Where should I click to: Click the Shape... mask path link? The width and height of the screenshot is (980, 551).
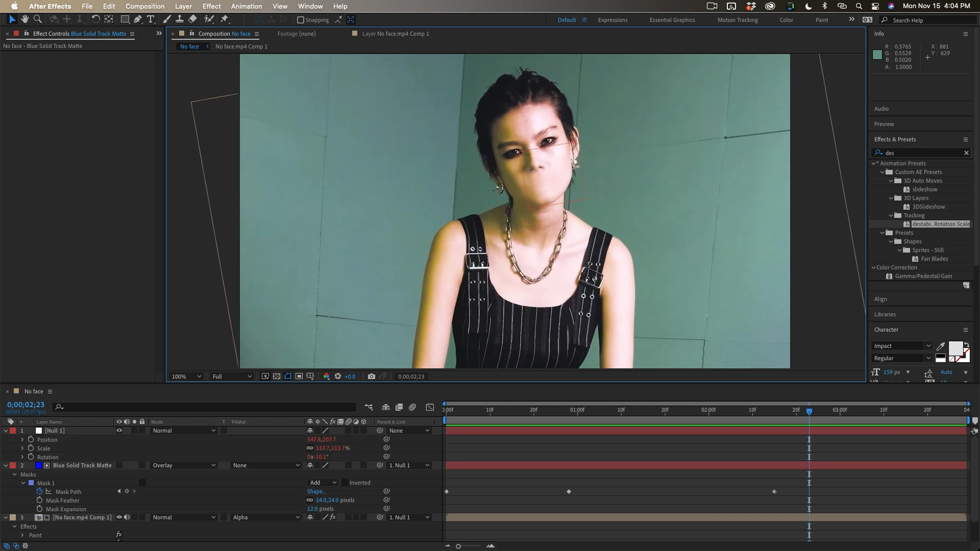(316, 492)
